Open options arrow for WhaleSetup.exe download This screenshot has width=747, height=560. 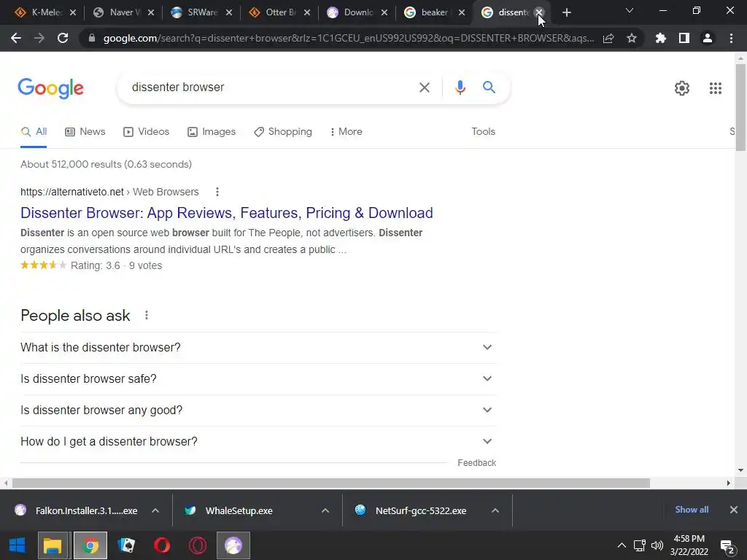(325, 511)
